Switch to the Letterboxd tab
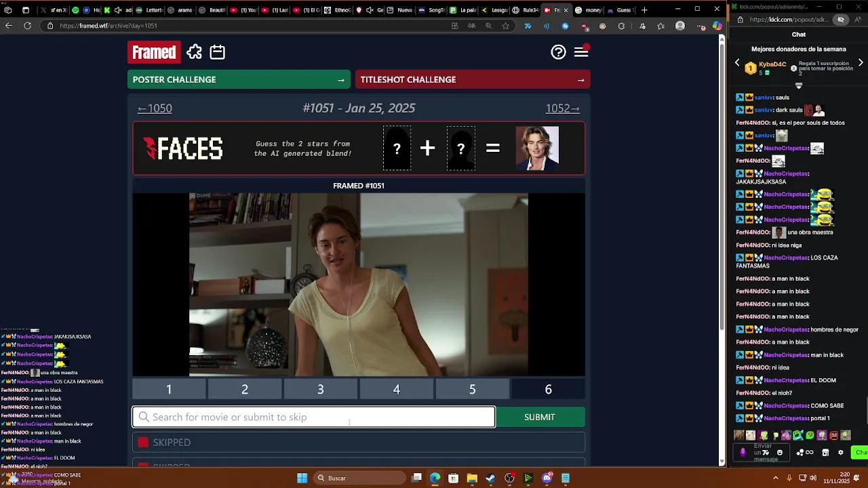The width and height of the screenshot is (868, 488). (x=149, y=10)
